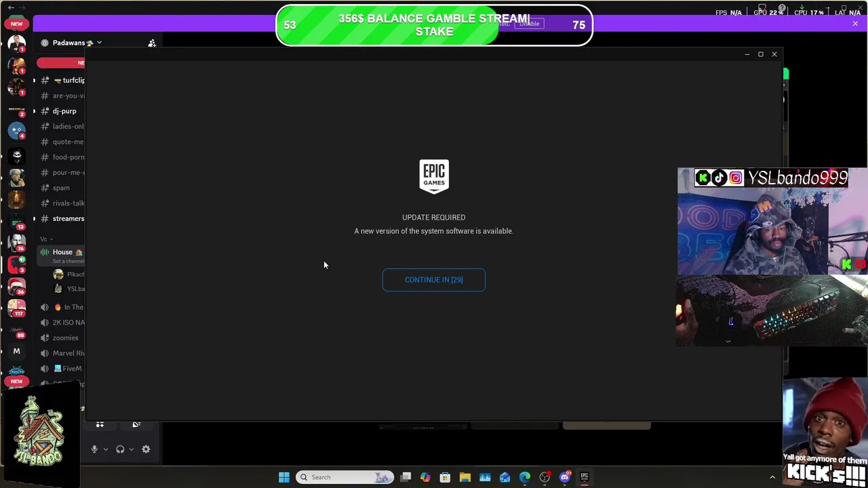Click the Instagram icon on webcam overlay
The image size is (868, 488).
[736, 178]
